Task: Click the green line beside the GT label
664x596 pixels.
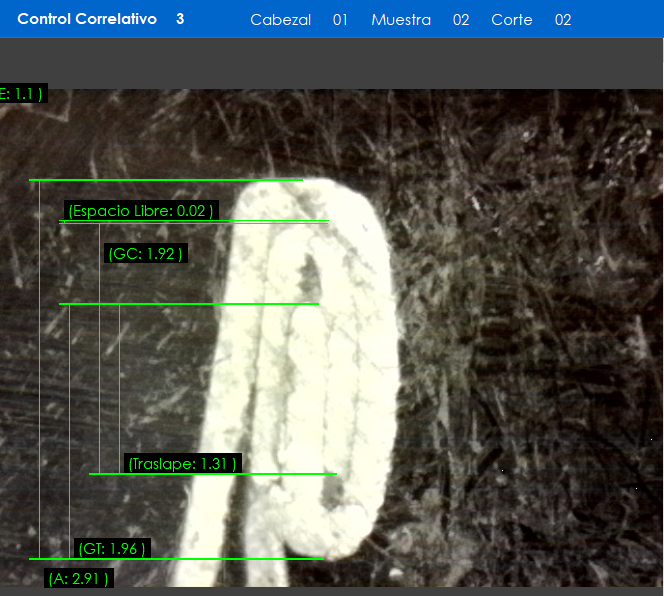Action: [240, 558]
